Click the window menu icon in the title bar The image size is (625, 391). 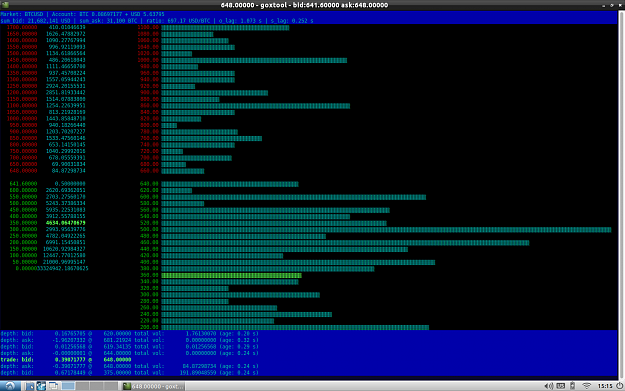(x=5, y=5)
